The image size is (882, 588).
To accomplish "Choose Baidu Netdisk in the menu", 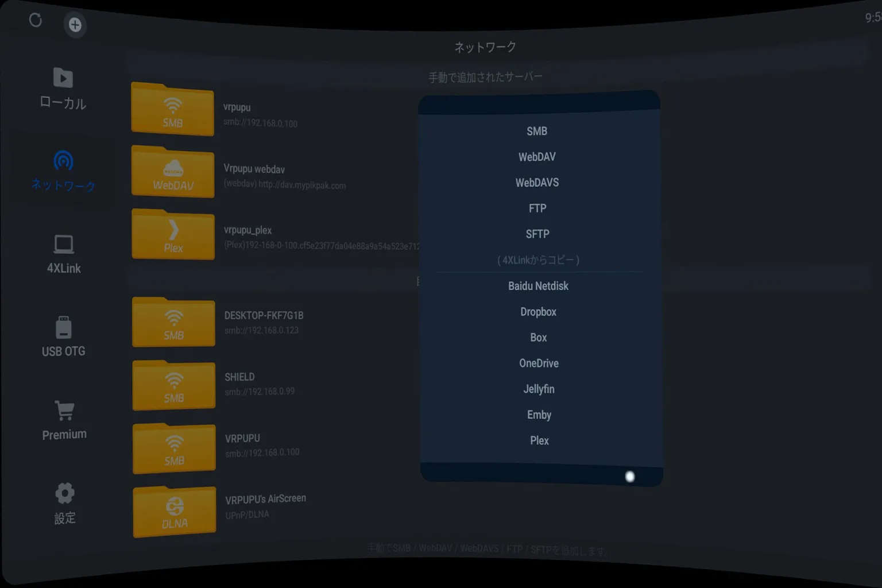I will tap(538, 286).
